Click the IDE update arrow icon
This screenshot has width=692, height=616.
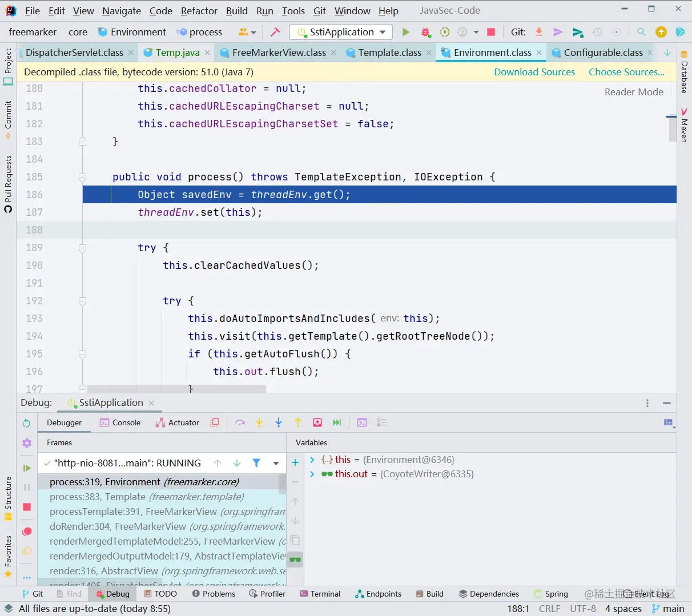click(x=661, y=32)
